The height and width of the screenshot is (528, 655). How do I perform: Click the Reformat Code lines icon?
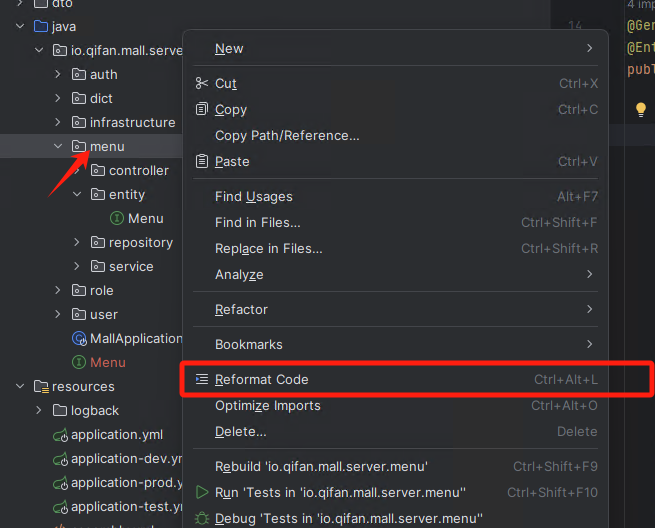[202, 379]
